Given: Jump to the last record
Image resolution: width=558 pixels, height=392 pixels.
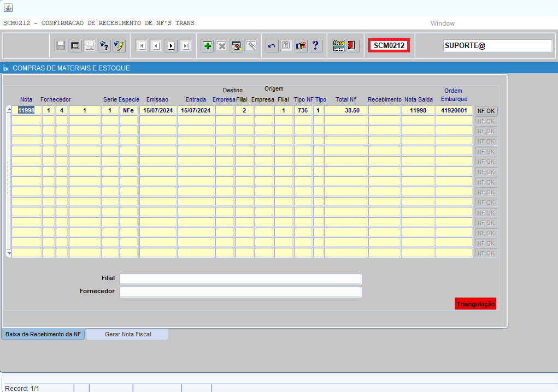Looking at the screenshot, I should [186, 45].
